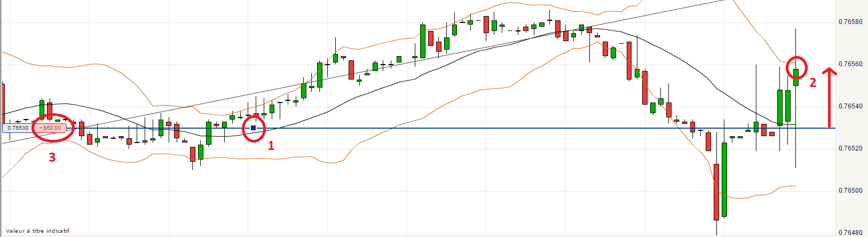Image resolution: width=868 pixels, height=237 pixels.
Task: Select the blue horizontal position price line
Action: tap(480, 128)
